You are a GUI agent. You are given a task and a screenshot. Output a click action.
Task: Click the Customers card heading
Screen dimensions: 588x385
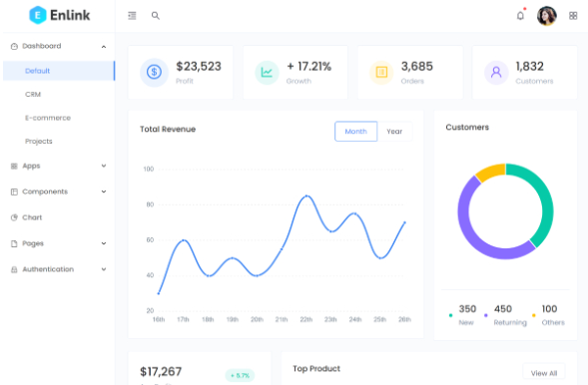coord(467,128)
